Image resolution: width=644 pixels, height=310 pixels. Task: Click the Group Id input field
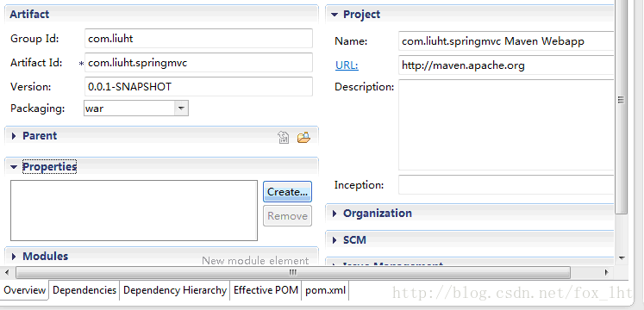coord(198,39)
